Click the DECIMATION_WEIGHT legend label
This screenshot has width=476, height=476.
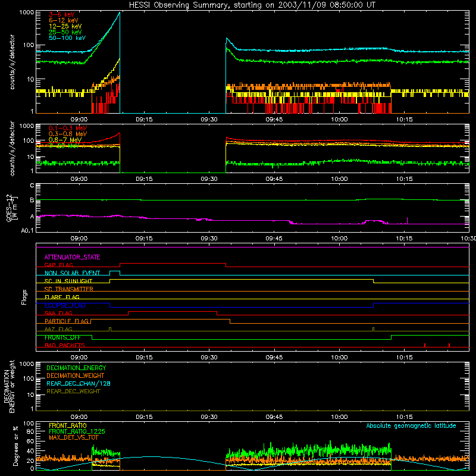(76, 375)
